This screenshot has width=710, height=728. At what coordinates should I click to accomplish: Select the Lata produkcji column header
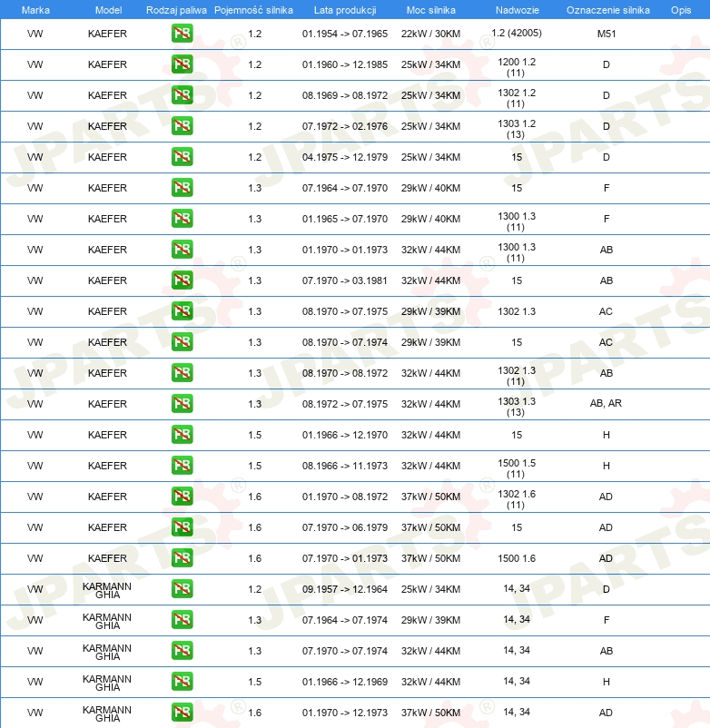[x=345, y=10]
